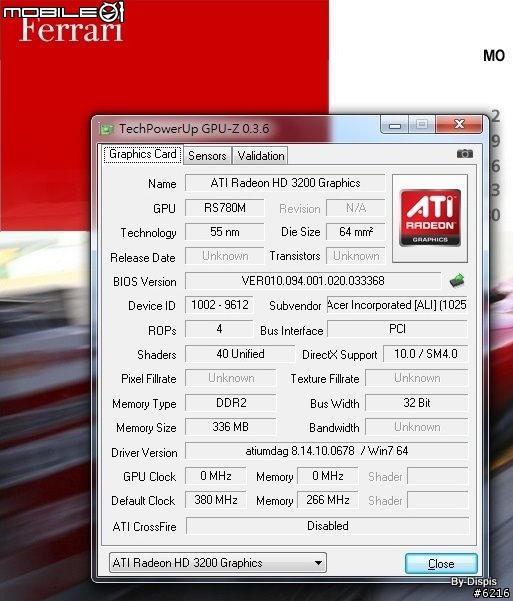Open the Sensors tab
This screenshot has width=513, height=601.
tap(207, 156)
